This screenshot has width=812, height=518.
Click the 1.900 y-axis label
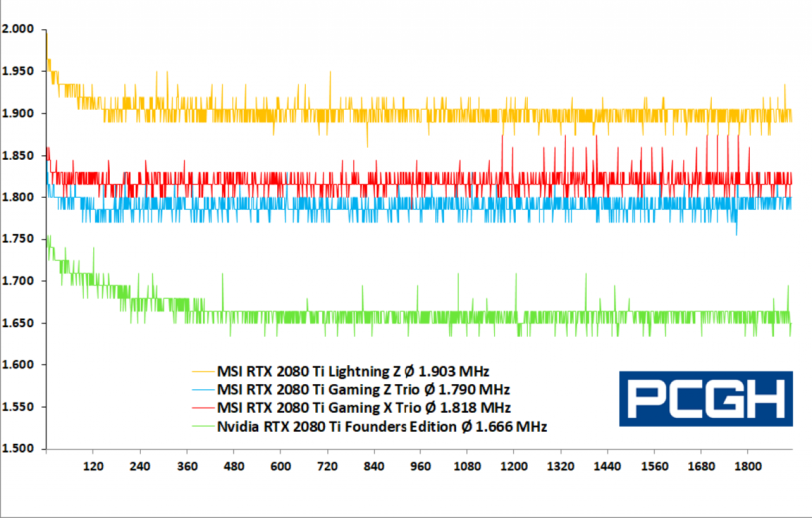(17, 113)
